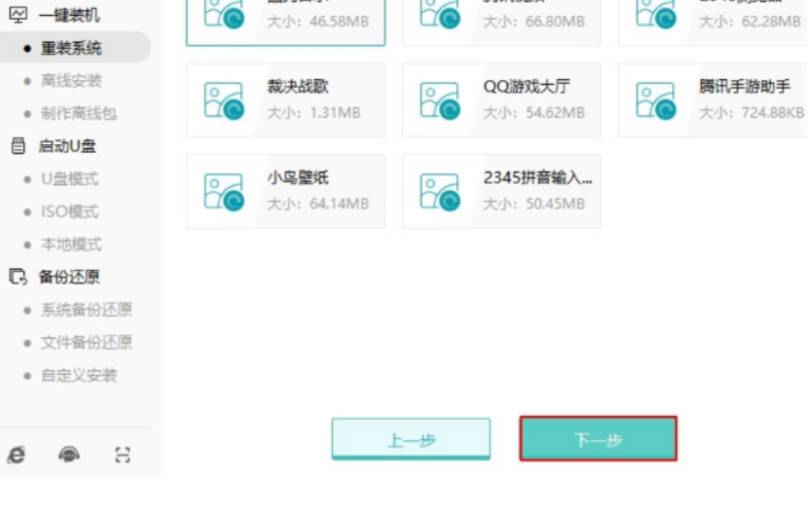Image resolution: width=812 pixels, height=506 pixels.
Task: Click the 小鸟壁纸 software icon
Action: pos(224,191)
